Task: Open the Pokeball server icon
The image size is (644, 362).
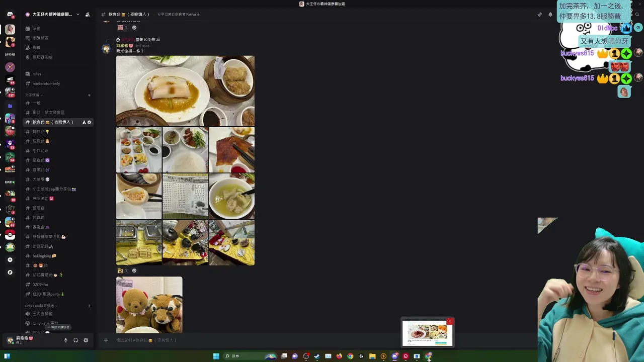Action: click(10, 235)
